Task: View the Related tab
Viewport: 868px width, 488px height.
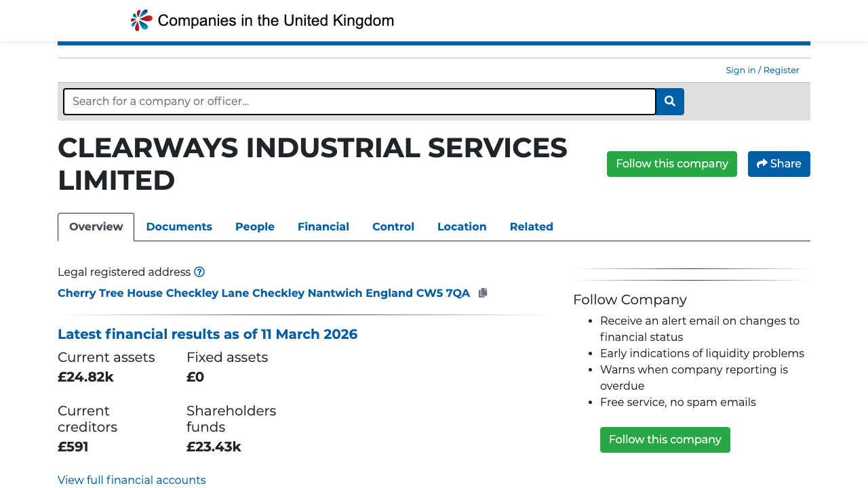Action: tap(531, 226)
